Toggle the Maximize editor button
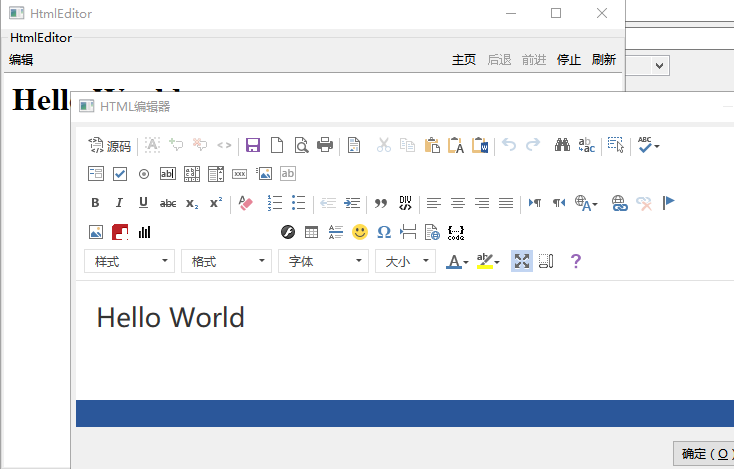This screenshot has height=469, width=734. tap(522, 261)
